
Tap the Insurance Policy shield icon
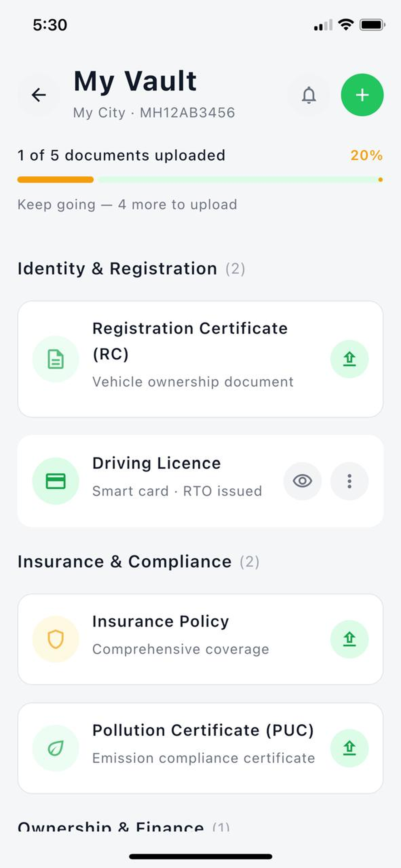[56, 639]
